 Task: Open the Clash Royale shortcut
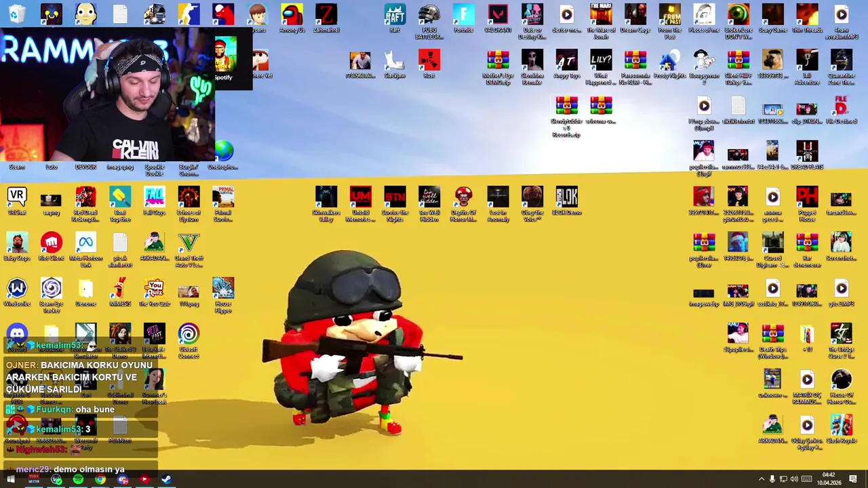tap(841, 430)
